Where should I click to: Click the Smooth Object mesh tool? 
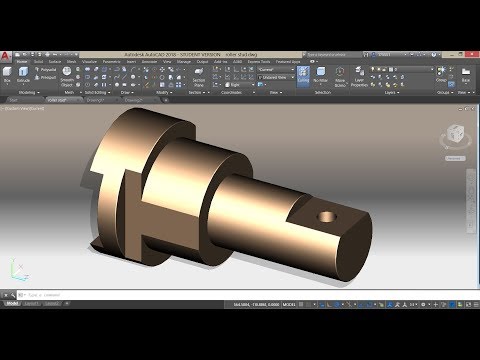click(x=67, y=76)
